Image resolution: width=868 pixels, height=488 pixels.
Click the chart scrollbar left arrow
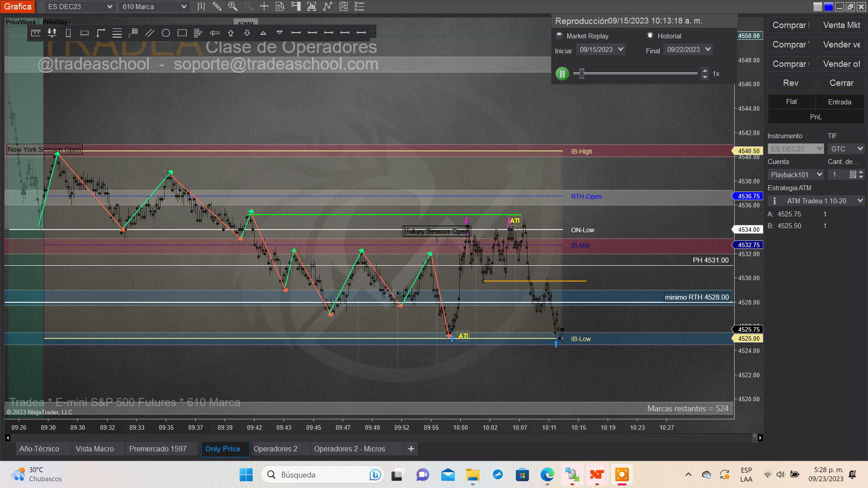pos(7,438)
